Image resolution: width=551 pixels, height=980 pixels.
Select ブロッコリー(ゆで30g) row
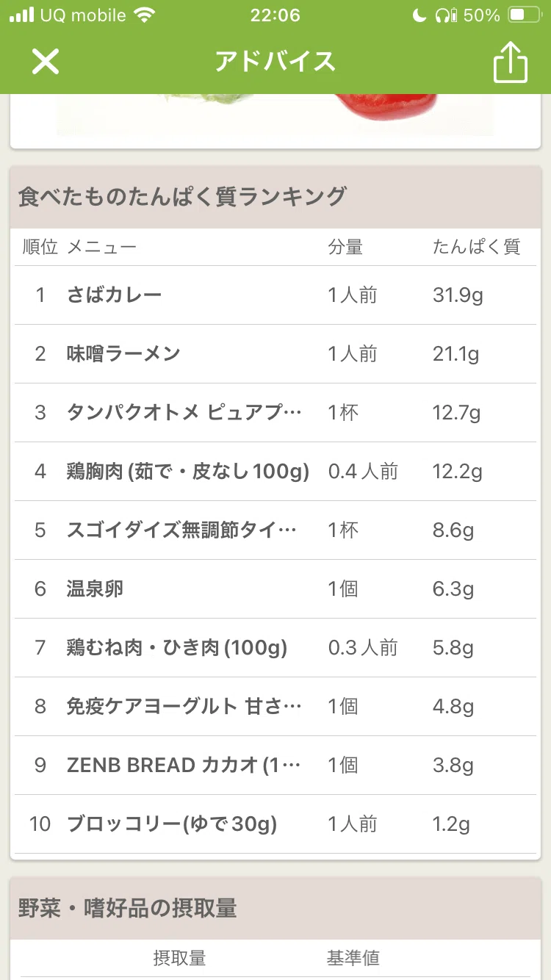[275, 824]
